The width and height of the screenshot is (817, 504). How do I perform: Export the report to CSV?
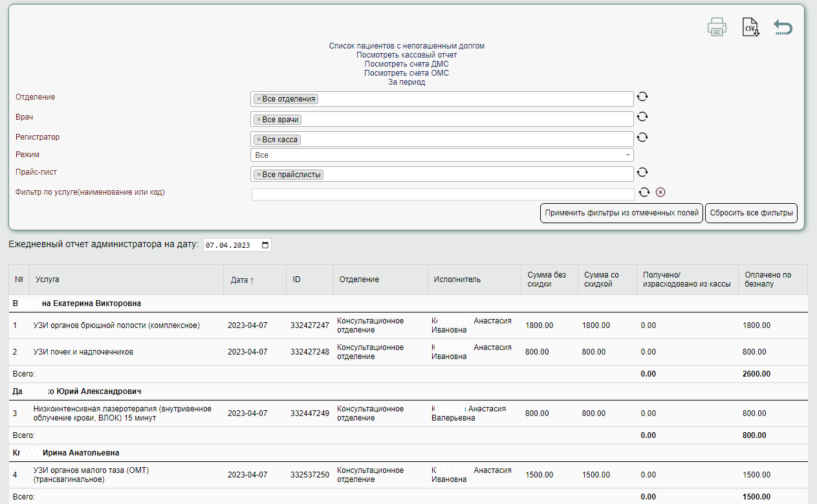click(x=750, y=28)
